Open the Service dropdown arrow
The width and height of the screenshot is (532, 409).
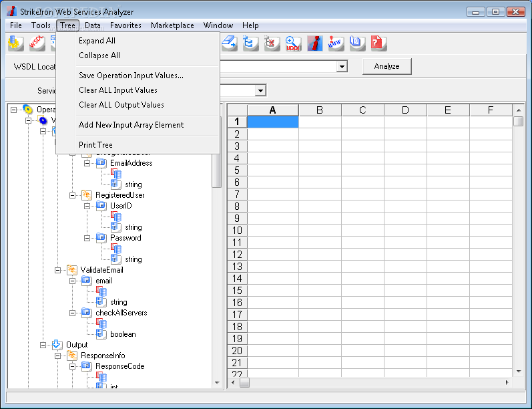tap(260, 91)
